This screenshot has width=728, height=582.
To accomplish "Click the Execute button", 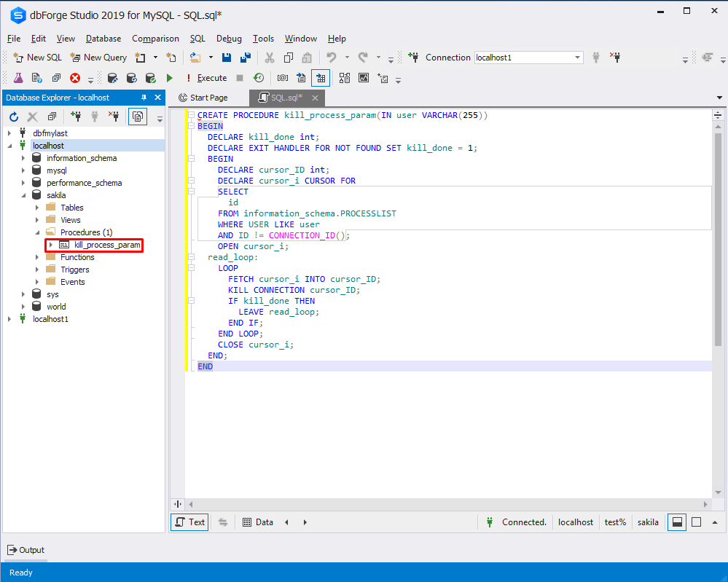I will [x=207, y=78].
